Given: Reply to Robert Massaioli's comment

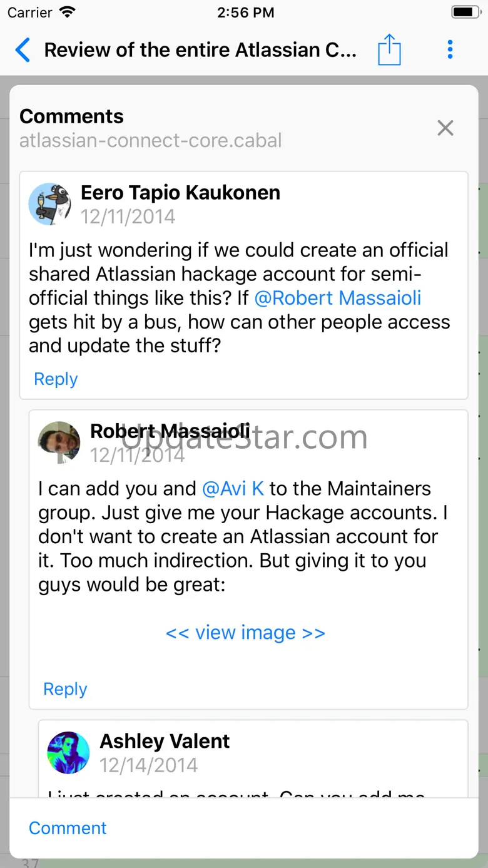Looking at the screenshot, I should pos(65,689).
